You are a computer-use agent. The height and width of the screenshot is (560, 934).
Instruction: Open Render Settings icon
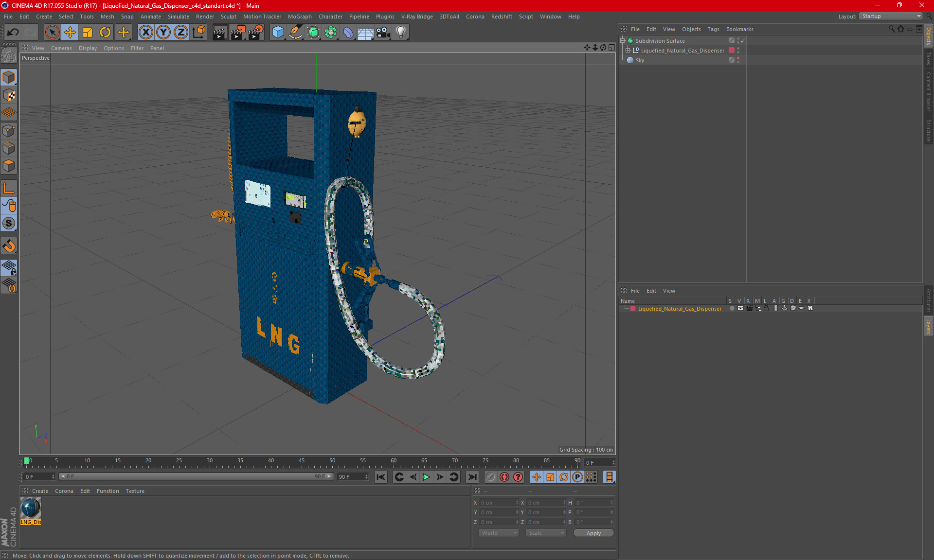coord(256,33)
